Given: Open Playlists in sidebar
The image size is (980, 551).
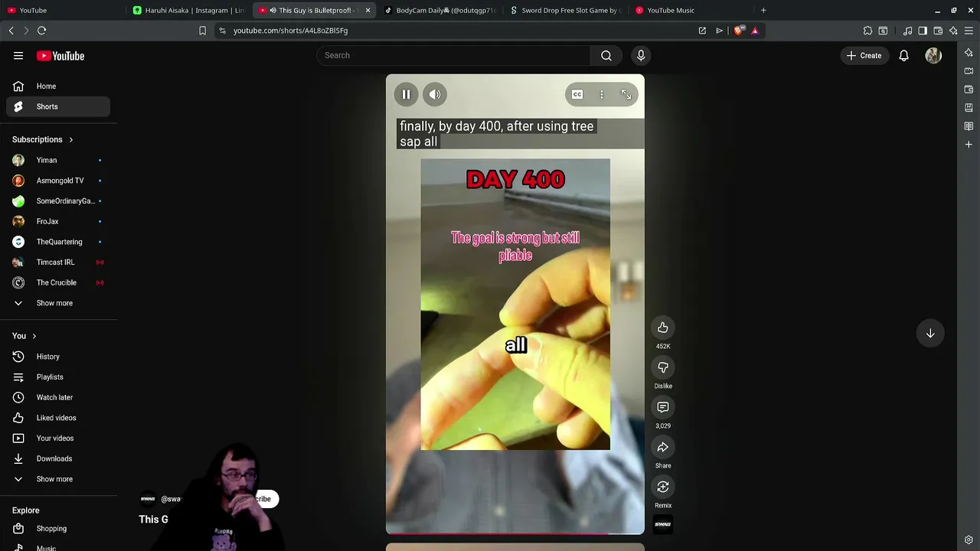Looking at the screenshot, I should (x=58, y=377).
